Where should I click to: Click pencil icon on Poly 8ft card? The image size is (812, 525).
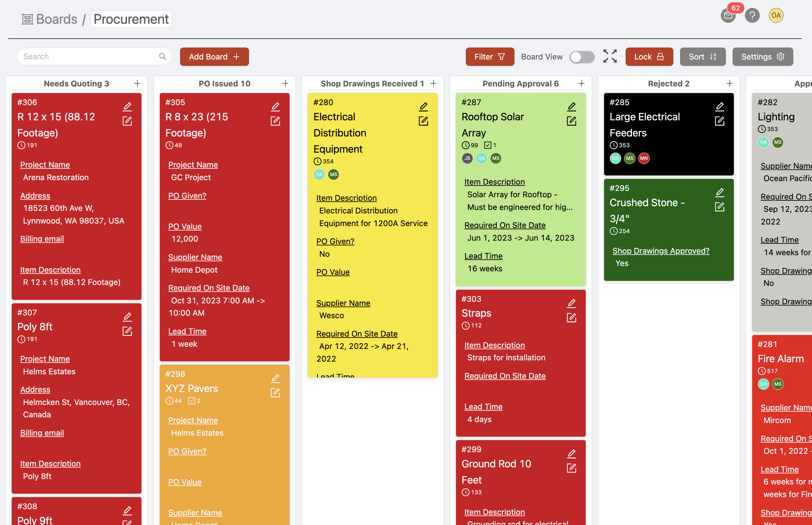(128, 317)
